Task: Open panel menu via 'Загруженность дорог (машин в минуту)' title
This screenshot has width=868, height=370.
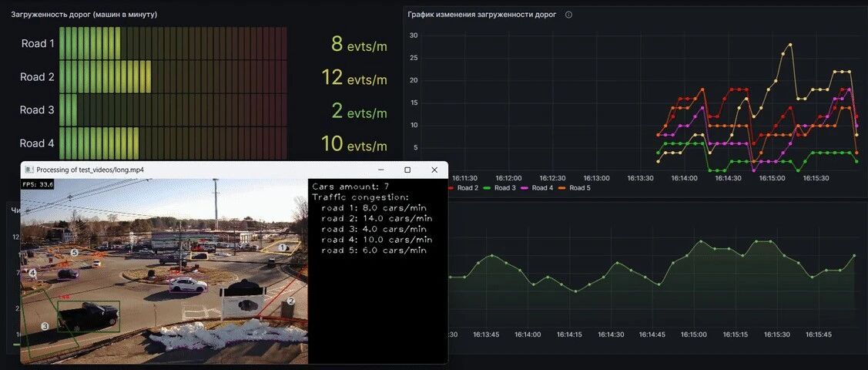Action: point(84,15)
